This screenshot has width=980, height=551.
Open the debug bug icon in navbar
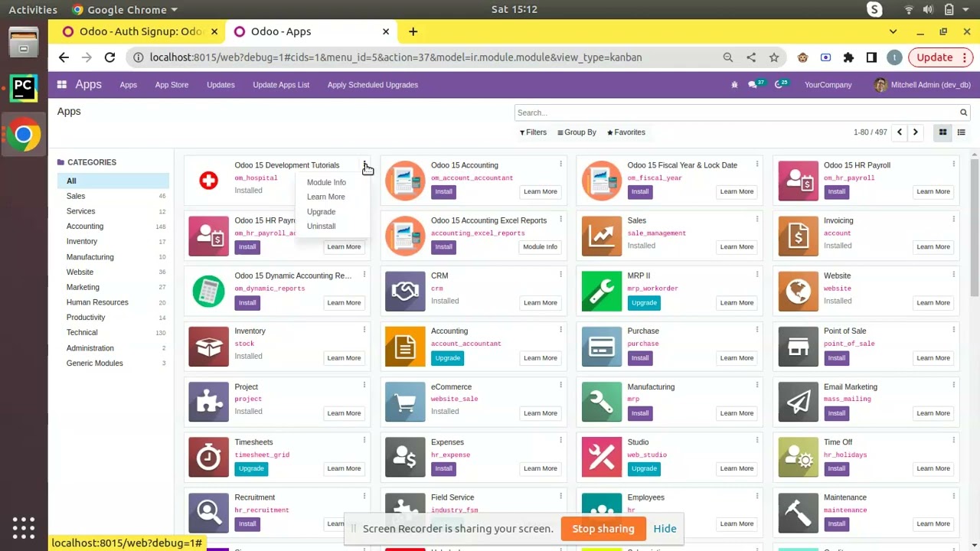point(734,85)
